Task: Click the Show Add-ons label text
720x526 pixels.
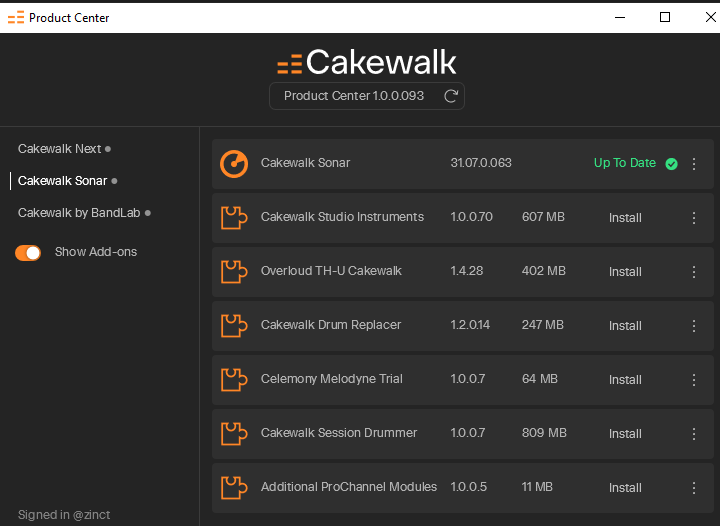Action: coord(96,252)
